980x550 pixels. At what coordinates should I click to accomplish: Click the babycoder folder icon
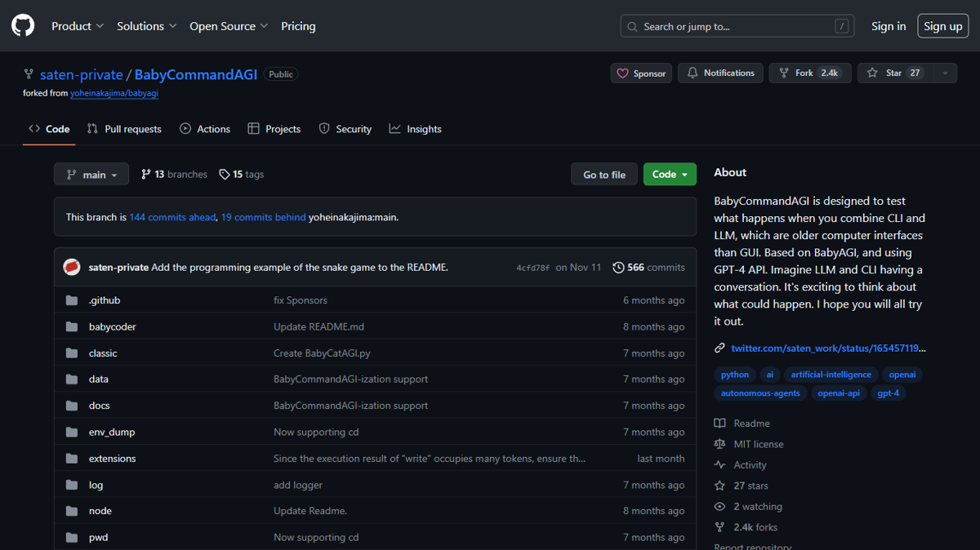pyautogui.click(x=72, y=326)
